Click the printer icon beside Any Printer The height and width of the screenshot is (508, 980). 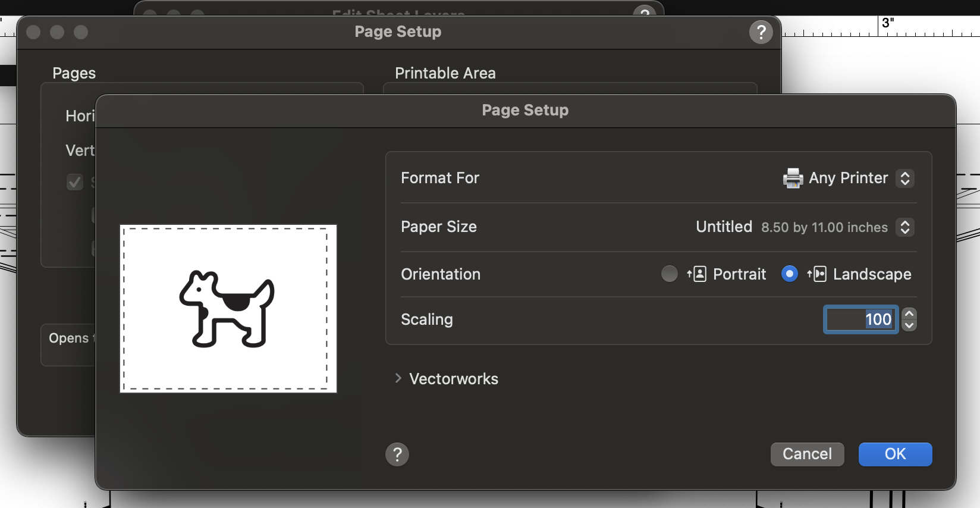(793, 178)
